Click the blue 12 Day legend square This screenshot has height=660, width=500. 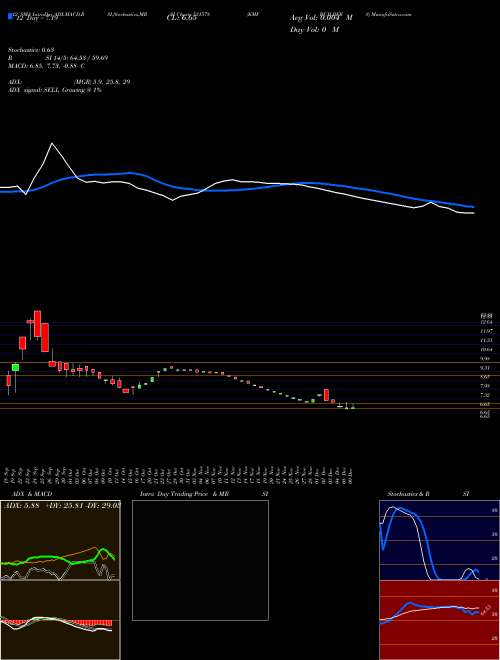coord(11,16)
